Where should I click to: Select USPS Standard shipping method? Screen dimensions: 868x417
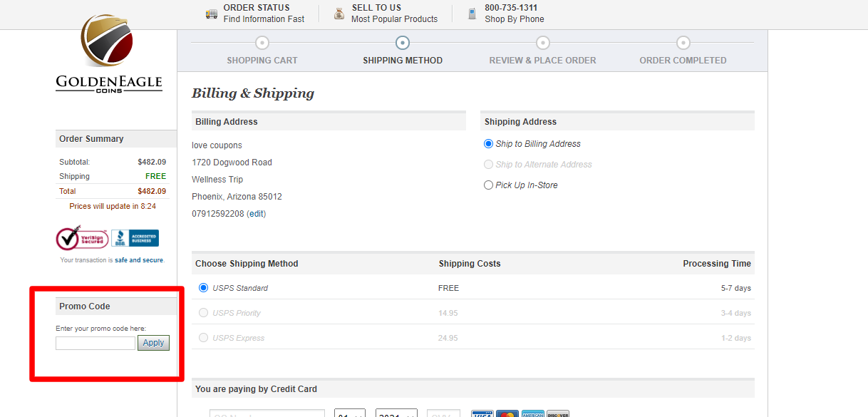[204, 288]
